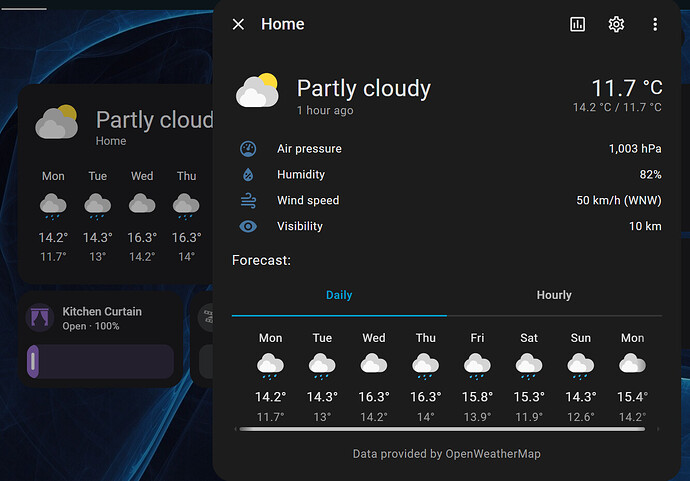The image size is (690, 481).
Task: Click the '1,003 hPa' air pressure value
Action: pyautogui.click(x=635, y=149)
